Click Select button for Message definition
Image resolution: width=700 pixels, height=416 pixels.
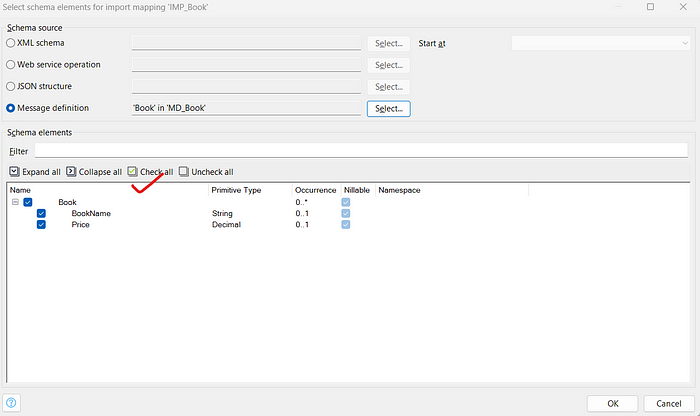pyautogui.click(x=388, y=108)
